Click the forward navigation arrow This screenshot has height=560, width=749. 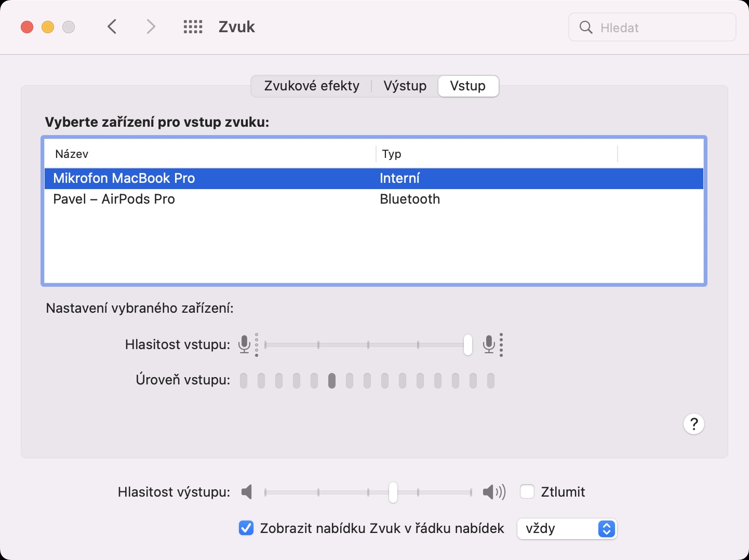(x=151, y=26)
